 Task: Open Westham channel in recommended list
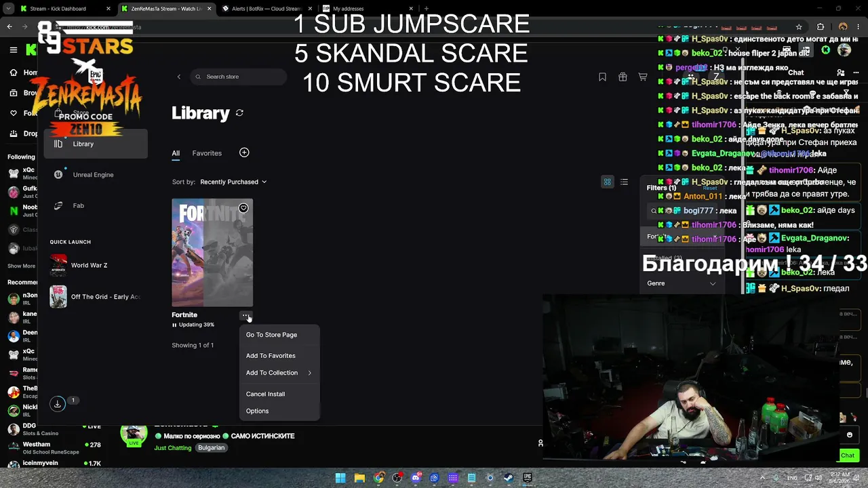[x=54, y=448]
